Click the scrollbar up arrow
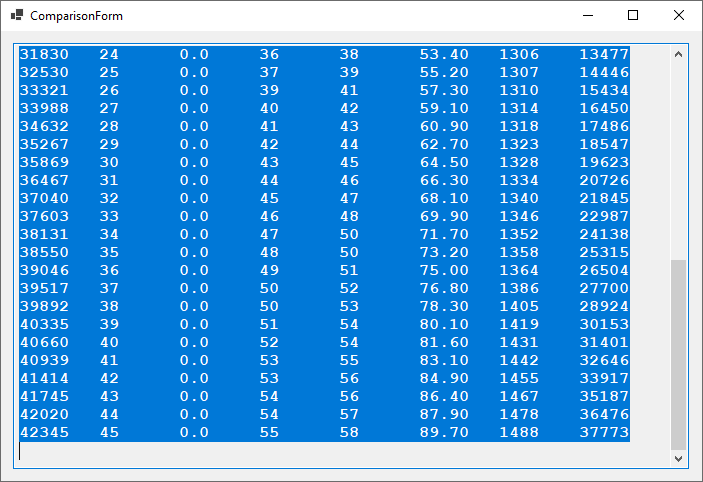Image resolution: width=703 pixels, height=482 pixels. tap(679, 54)
